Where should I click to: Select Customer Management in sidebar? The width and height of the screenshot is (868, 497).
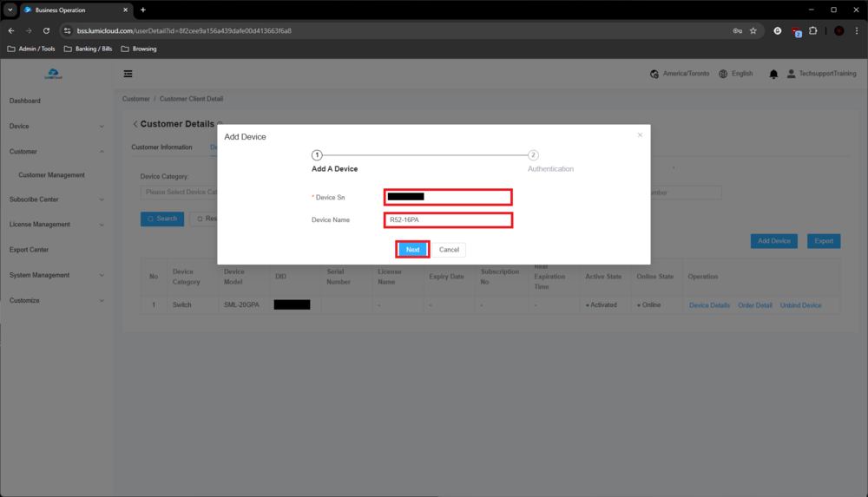coord(52,175)
